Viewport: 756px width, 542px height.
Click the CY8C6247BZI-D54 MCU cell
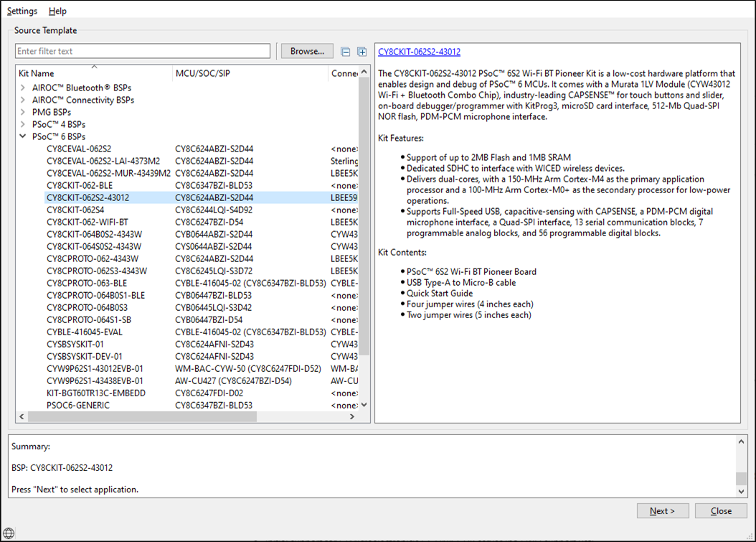(x=209, y=222)
